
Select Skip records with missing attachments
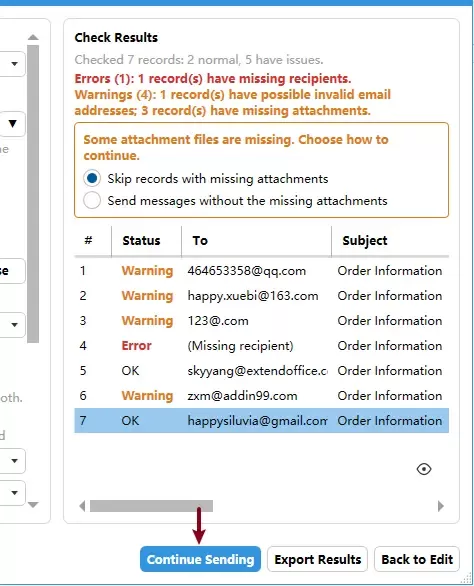92,178
